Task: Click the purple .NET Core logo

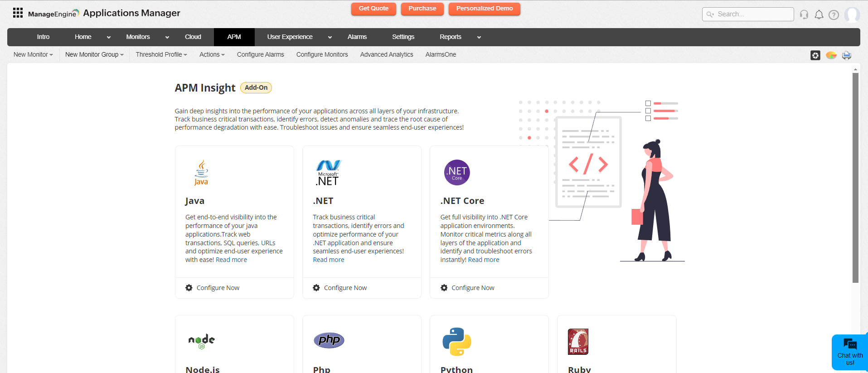Action: point(457,172)
